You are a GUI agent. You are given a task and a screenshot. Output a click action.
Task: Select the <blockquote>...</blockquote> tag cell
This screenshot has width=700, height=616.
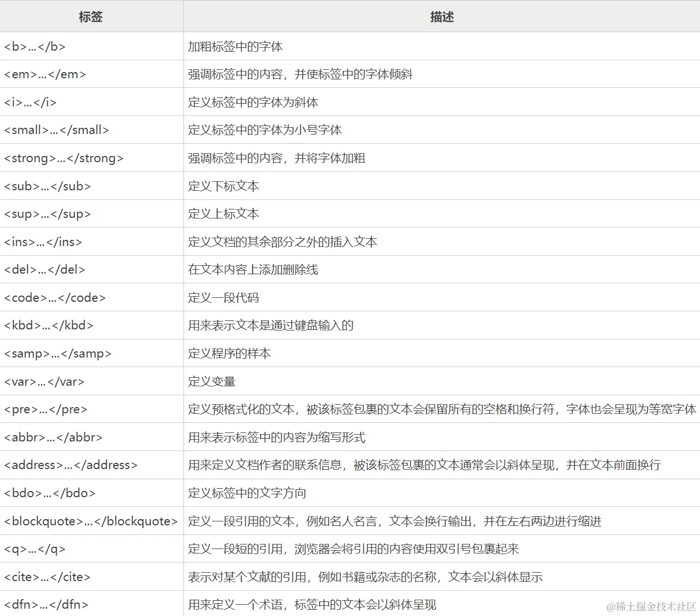click(91, 521)
